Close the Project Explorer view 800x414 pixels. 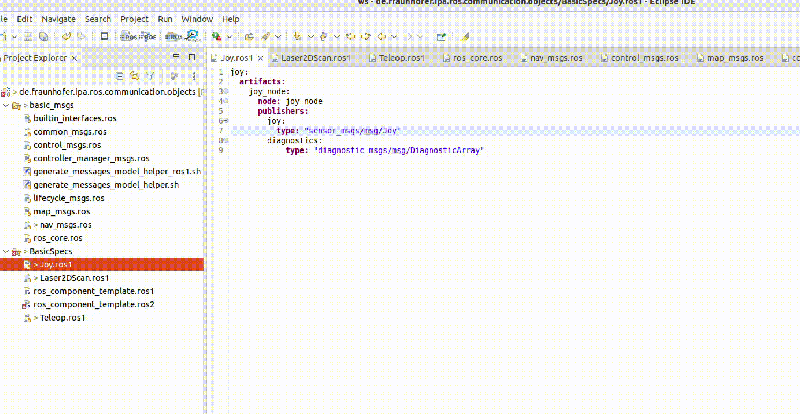[x=74, y=58]
